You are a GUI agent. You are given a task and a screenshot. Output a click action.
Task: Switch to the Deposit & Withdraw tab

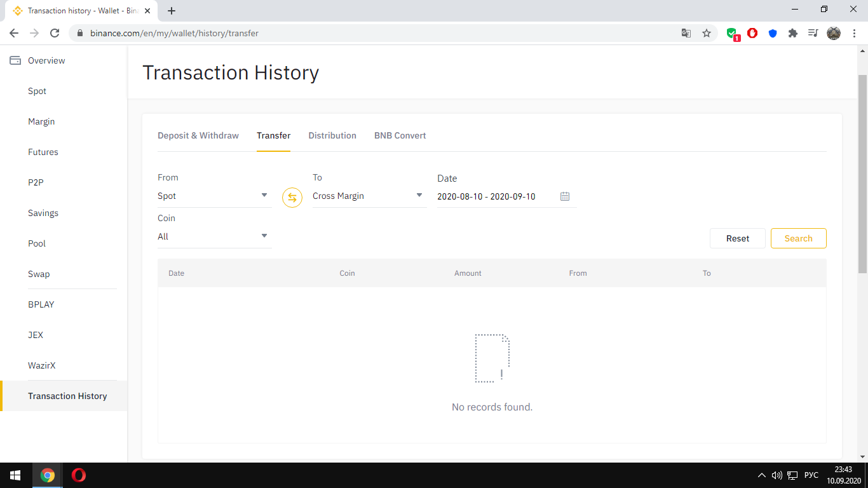[198, 135]
